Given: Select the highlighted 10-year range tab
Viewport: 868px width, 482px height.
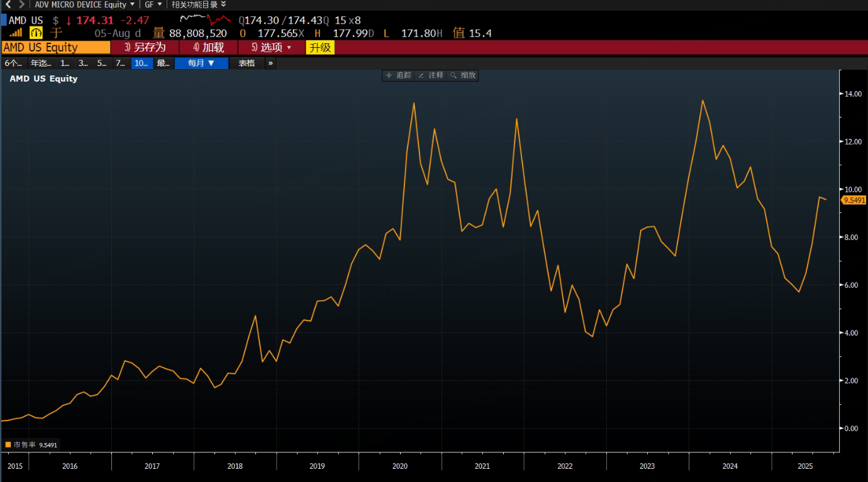Looking at the screenshot, I should click(142, 63).
